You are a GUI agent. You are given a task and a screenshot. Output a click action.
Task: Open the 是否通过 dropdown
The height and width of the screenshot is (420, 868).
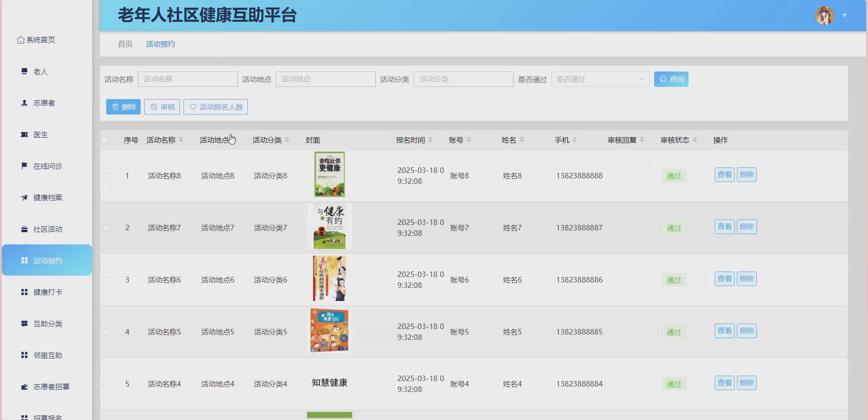coord(600,79)
